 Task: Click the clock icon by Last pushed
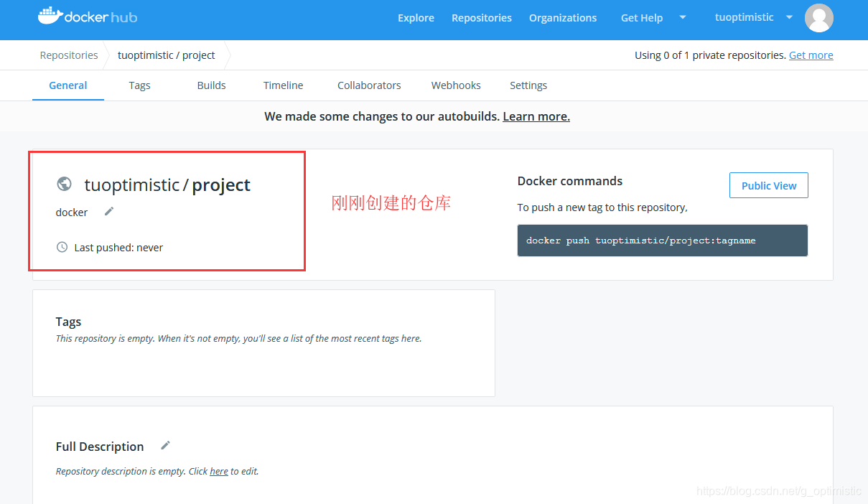[x=62, y=247]
